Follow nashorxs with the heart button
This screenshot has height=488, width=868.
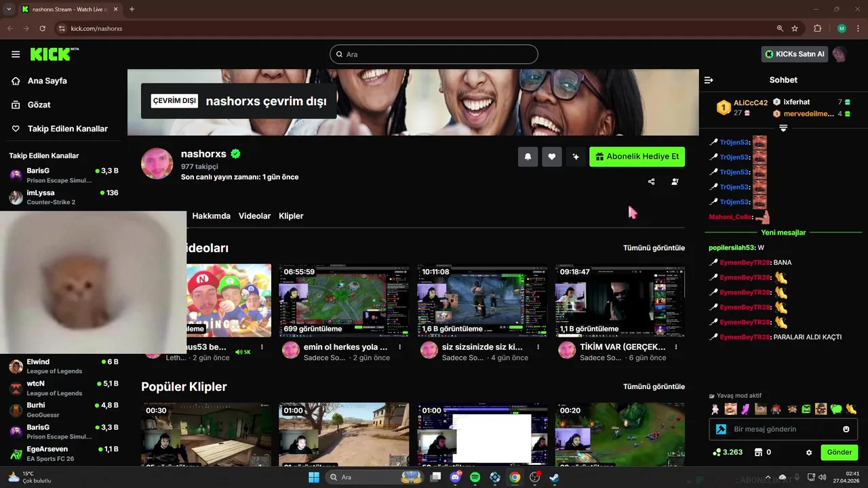[552, 157]
